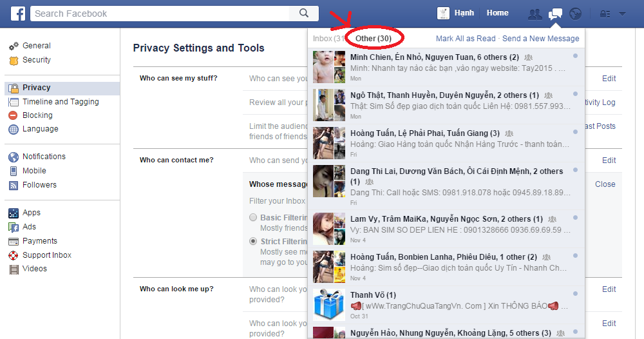Select the Strict Filtering radio button
Screen dimensions: 644x339
(253, 241)
